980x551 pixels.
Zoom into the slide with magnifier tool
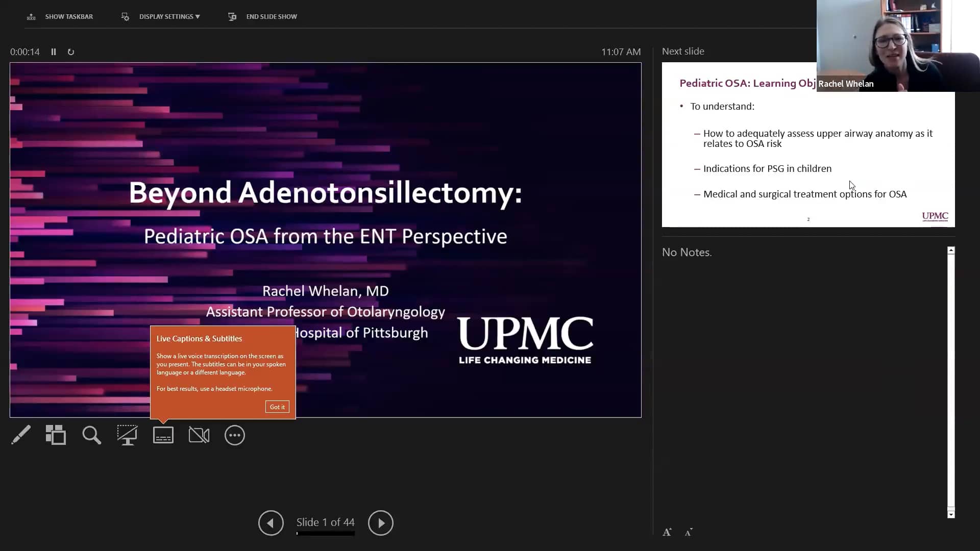91,435
